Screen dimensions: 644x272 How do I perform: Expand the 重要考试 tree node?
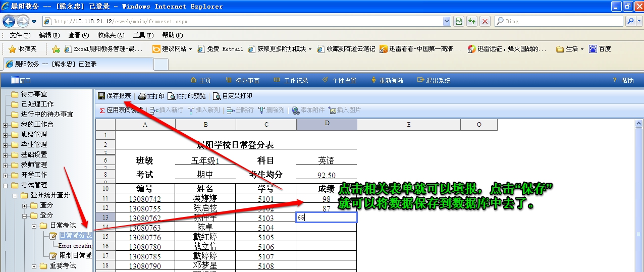34,266
